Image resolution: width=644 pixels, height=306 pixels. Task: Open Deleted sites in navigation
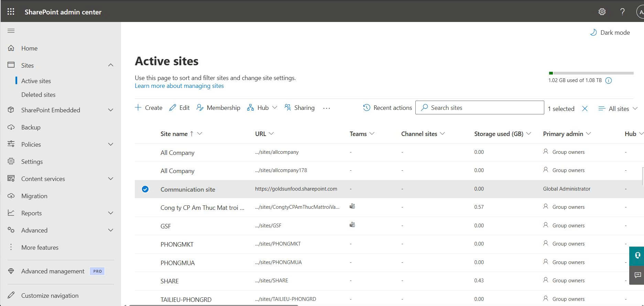(x=38, y=95)
